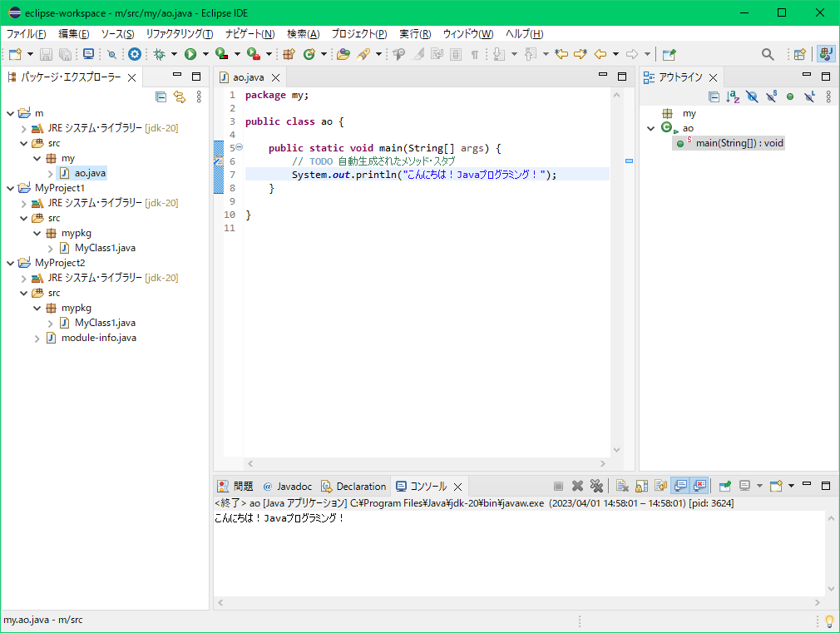The width and height of the screenshot is (840, 633).
Task: Open the リファクタリング(T) menu
Action: [x=180, y=34]
